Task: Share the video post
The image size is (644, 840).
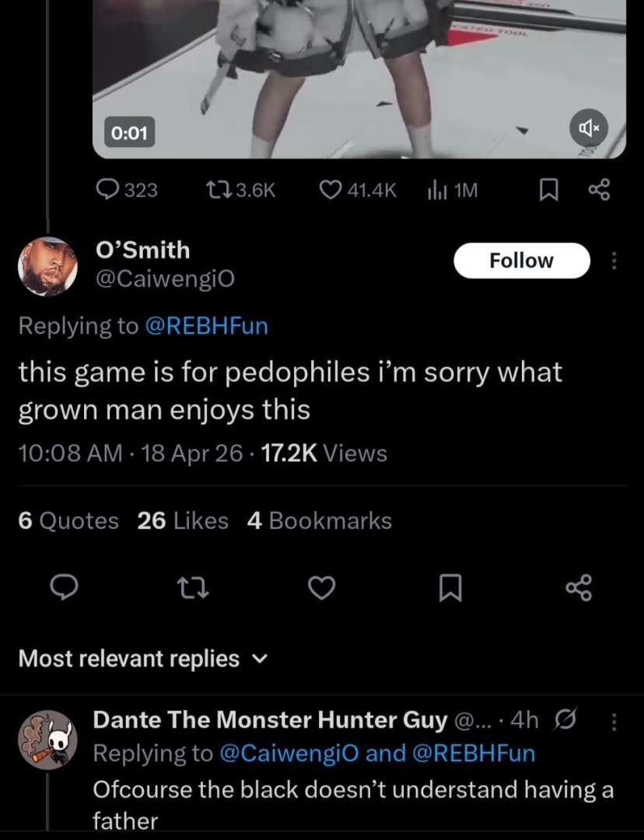Action: click(x=599, y=190)
